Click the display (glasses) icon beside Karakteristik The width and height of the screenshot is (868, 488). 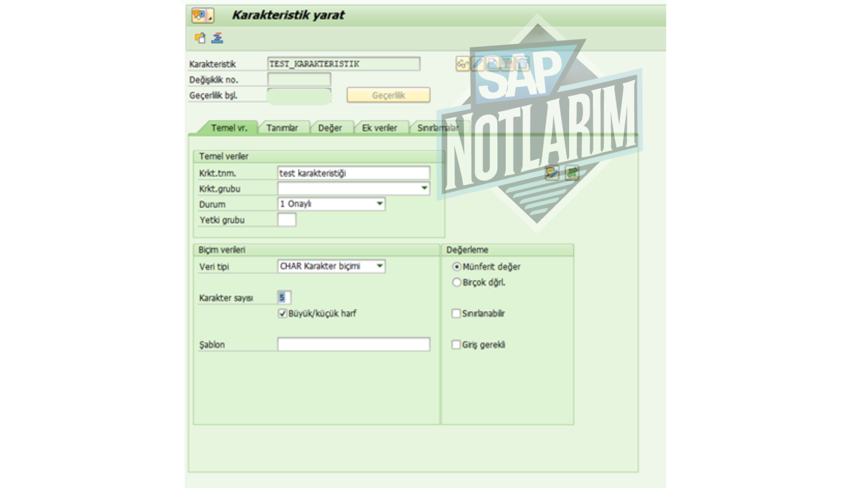462,64
